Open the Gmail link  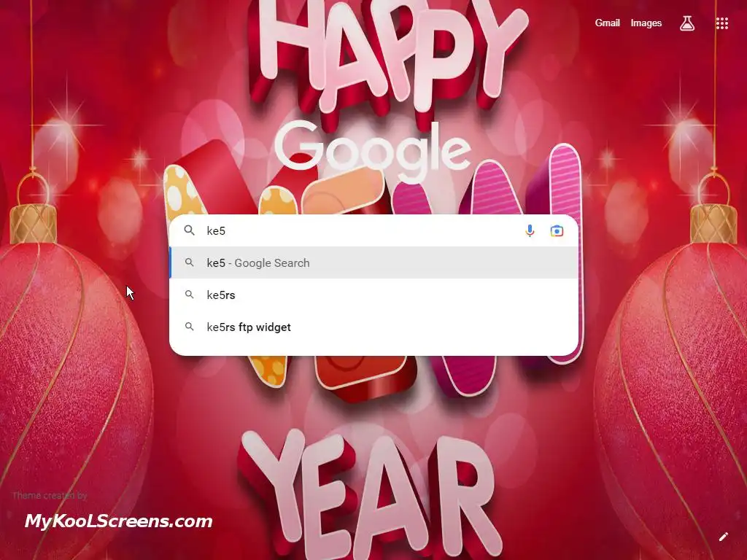coord(607,23)
